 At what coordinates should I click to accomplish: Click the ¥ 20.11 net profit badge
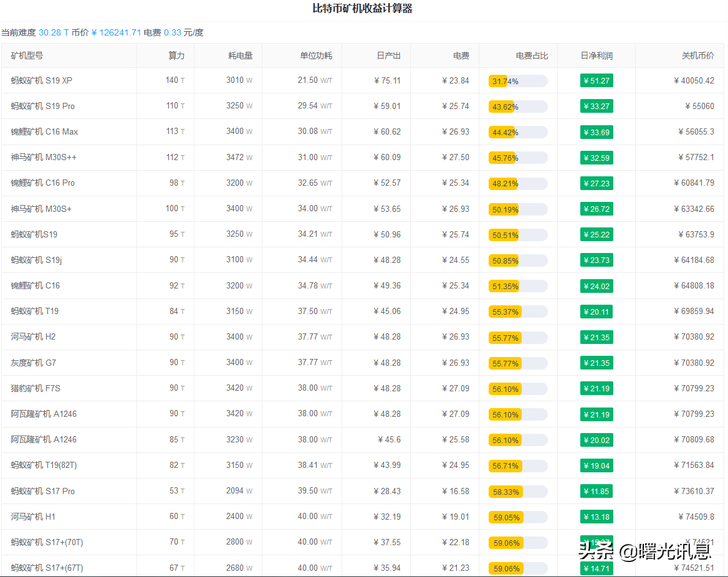[596, 312]
